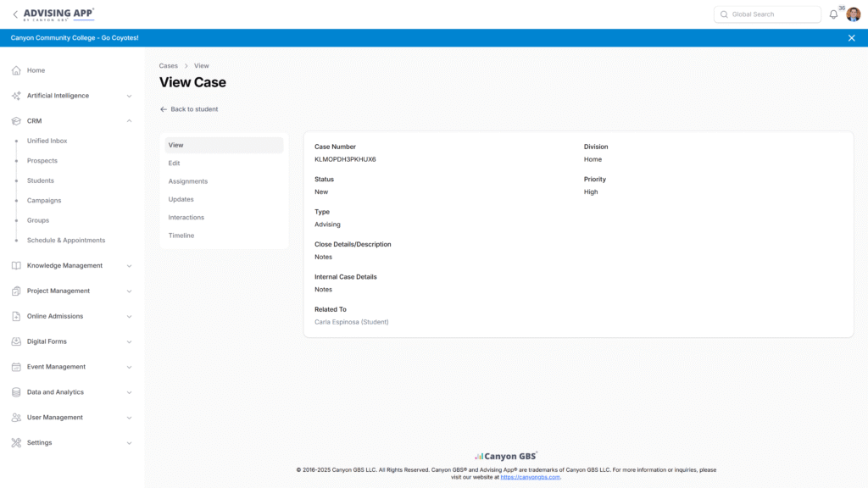Click the Data and Analytics database icon

click(x=16, y=392)
